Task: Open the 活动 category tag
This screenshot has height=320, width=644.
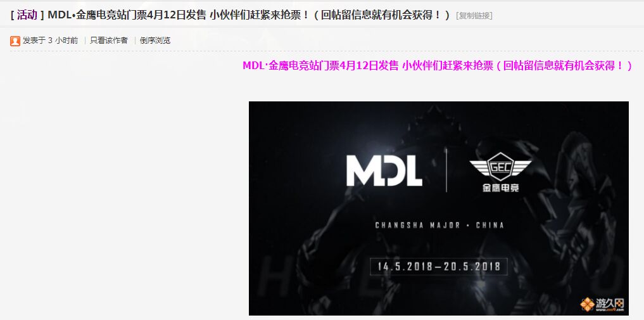Action: point(27,15)
